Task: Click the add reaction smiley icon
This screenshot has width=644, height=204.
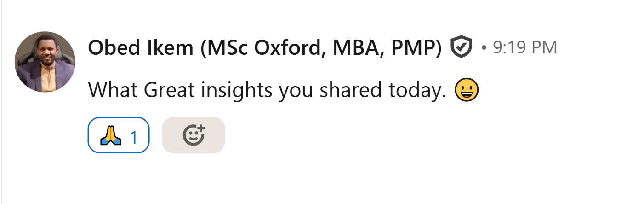Action: (193, 135)
